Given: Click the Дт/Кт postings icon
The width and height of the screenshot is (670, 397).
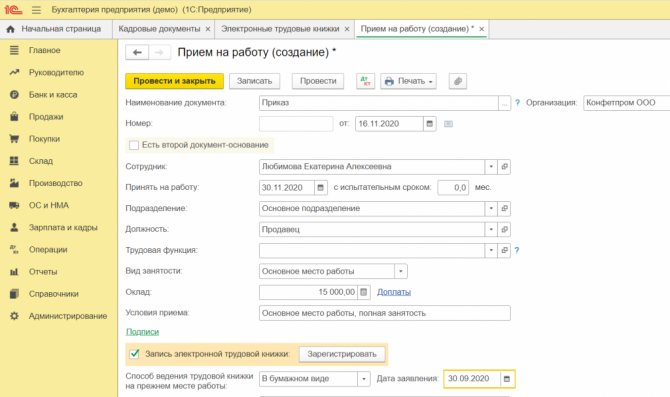Looking at the screenshot, I should click(365, 81).
